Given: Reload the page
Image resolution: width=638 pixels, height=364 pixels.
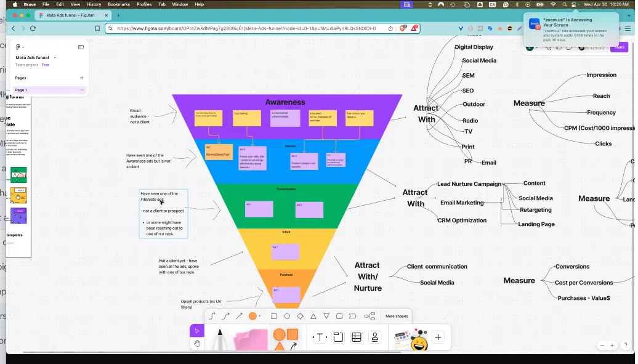Looking at the screenshot, I should [x=33, y=28].
